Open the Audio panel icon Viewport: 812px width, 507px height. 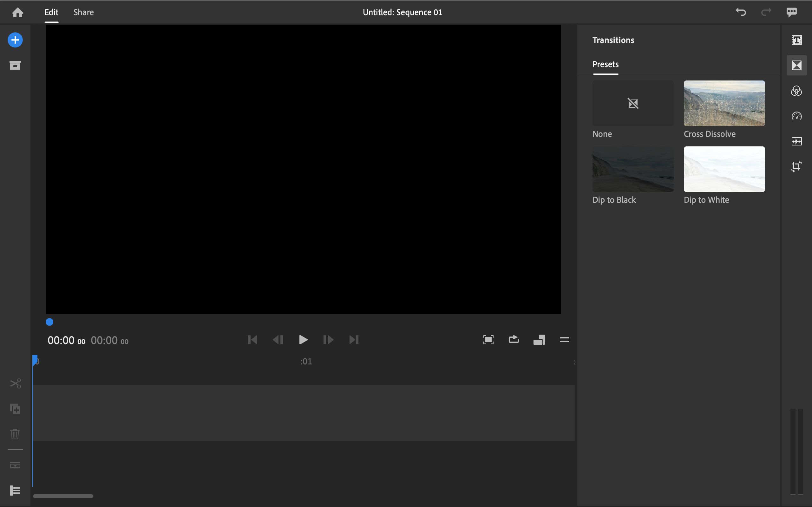(x=796, y=141)
